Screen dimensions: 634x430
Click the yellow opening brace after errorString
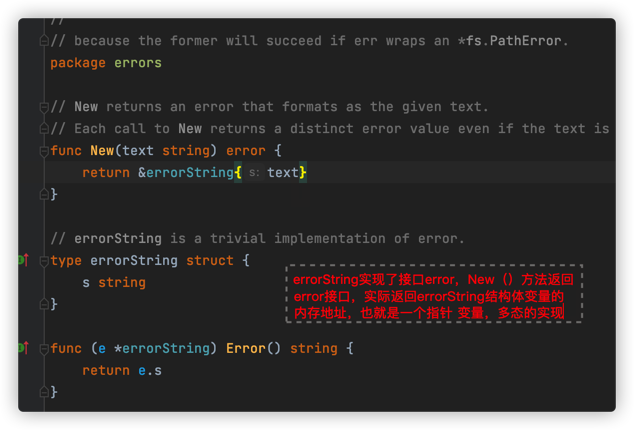pos(238,173)
